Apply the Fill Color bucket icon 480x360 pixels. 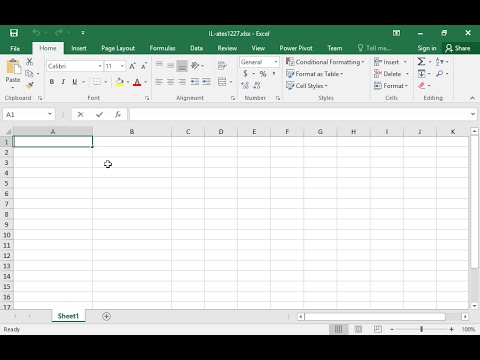(120, 82)
